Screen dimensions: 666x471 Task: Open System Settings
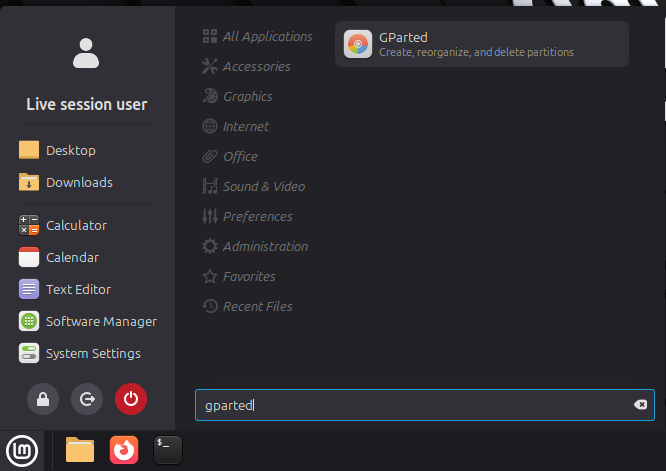[80, 353]
